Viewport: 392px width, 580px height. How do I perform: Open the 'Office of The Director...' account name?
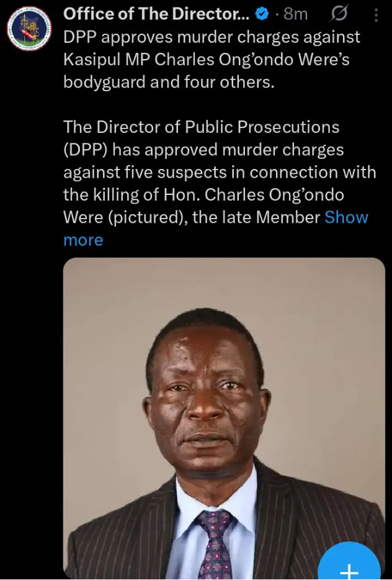pyautogui.click(x=157, y=14)
